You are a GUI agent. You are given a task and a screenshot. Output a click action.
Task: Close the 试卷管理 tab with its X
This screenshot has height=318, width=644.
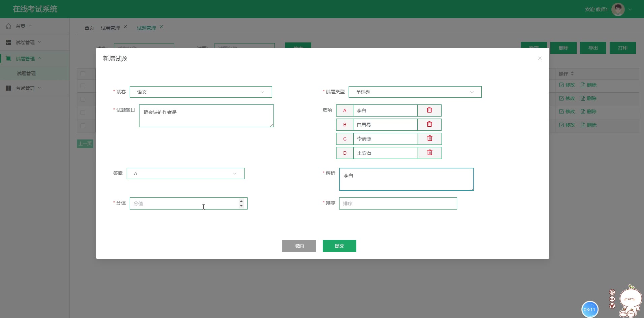(x=125, y=27)
